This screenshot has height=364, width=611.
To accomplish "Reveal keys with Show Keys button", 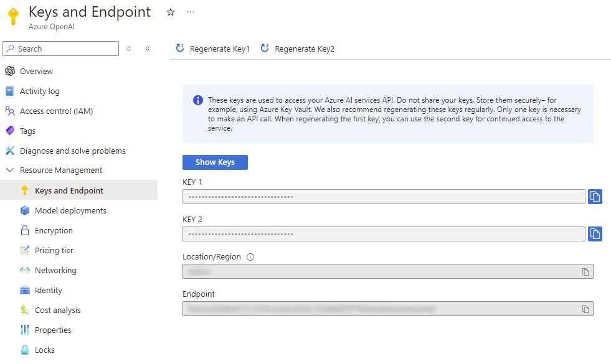I will pos(215,162).
